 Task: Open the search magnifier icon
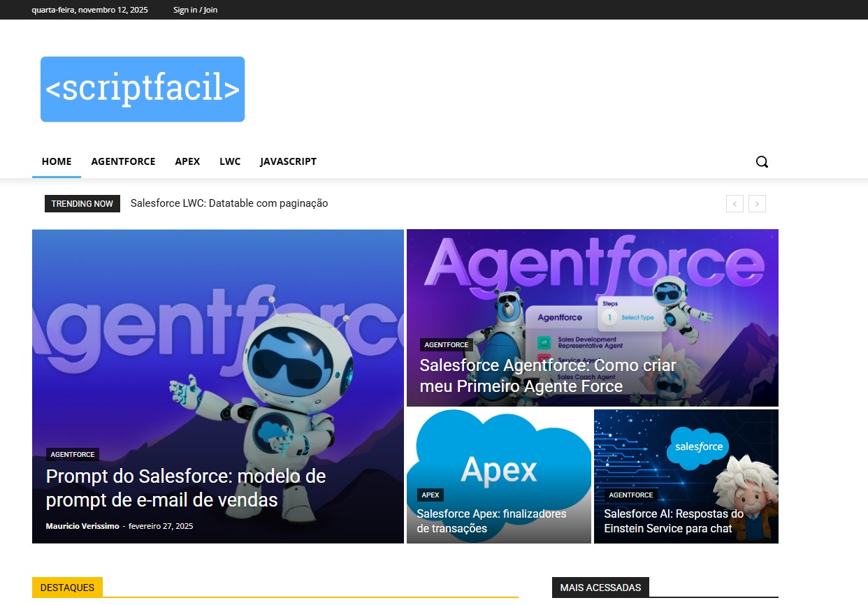tap(762, 161)
